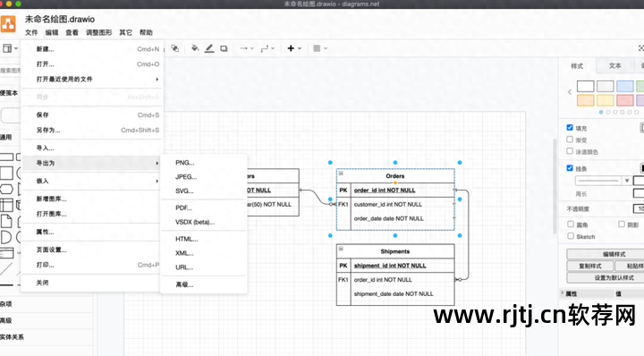Click the 不透明度 opacity value field
Screen dimensions: 644x356
coord(639,209)
